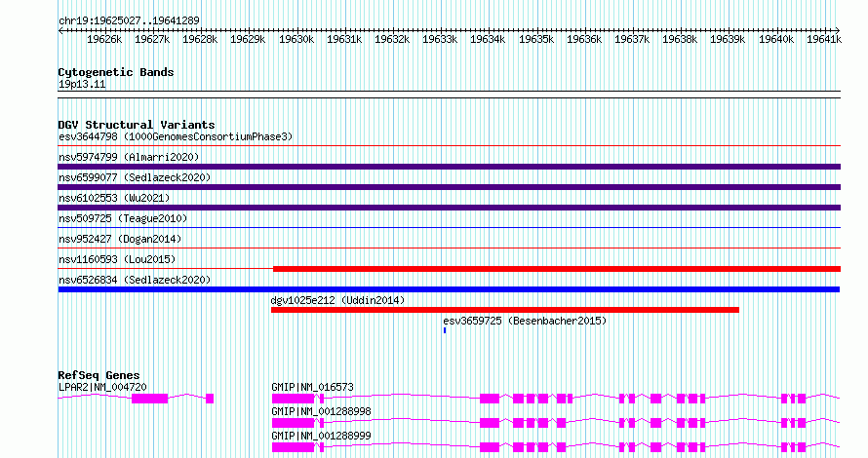
Task: Click the 19639k ruler position
Action: (728, 39)
